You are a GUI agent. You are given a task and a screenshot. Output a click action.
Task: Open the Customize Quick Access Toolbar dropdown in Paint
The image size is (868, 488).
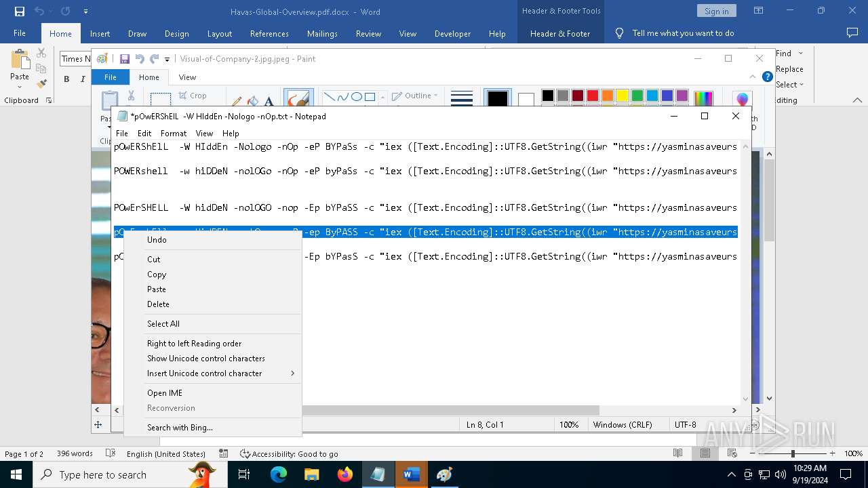coord(167,60)
